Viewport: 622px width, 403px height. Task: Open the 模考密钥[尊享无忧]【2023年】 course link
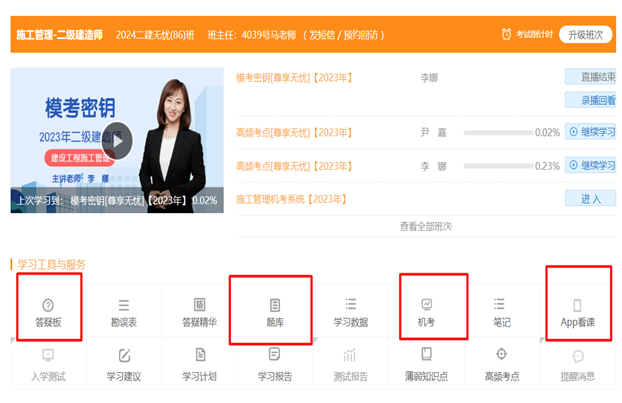click(x=294, y=78)
